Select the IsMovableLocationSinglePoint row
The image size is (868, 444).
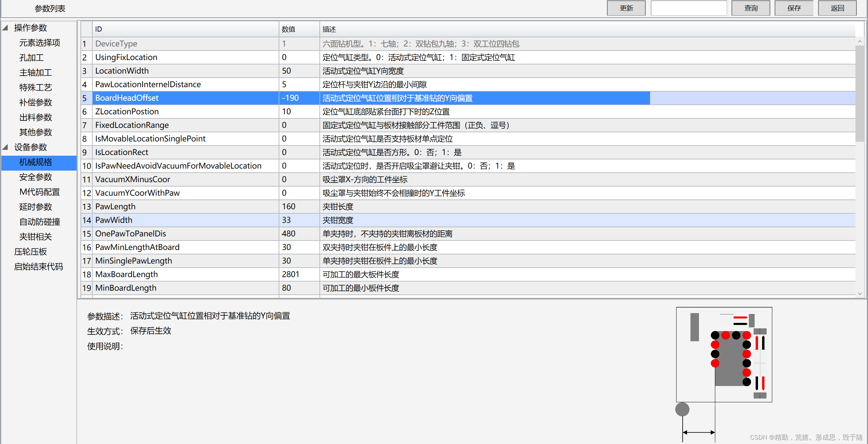[468, 139]
